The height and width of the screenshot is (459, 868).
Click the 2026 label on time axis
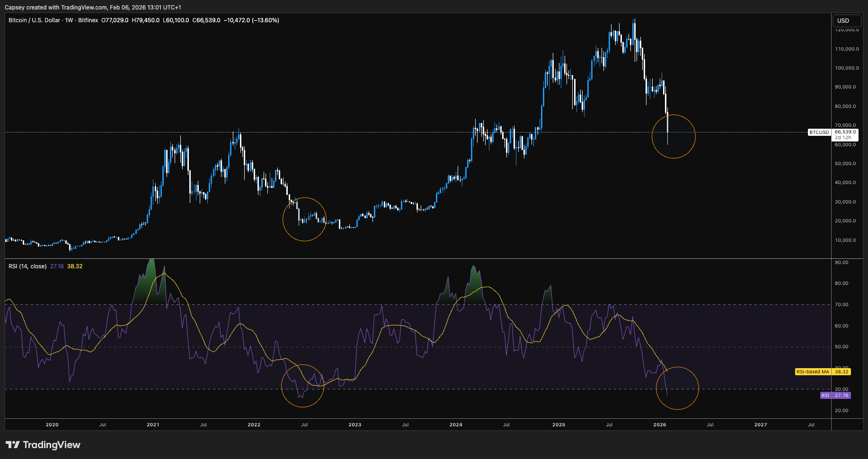click(659, 425)
